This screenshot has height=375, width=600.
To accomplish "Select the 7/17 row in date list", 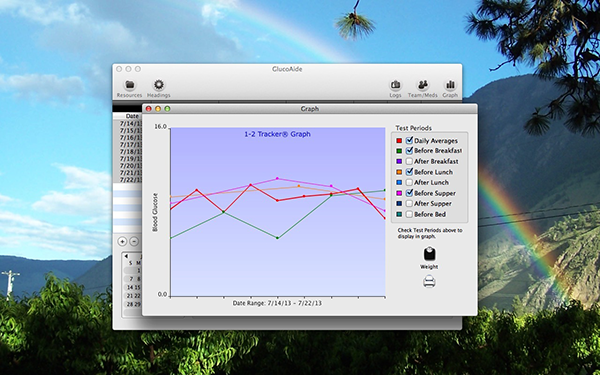I will tap(128, 145).
